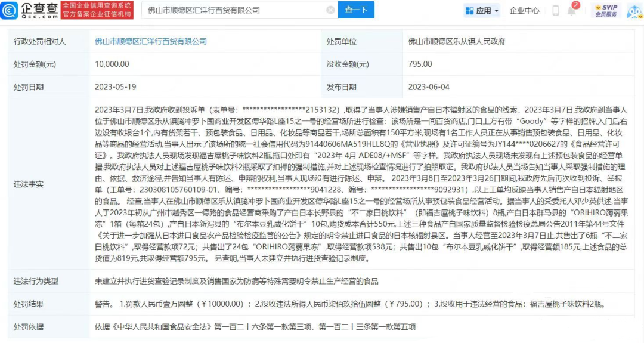Screen dimensions: 644x343
Task: Click the user avatar icon
Action: (635, 11)
